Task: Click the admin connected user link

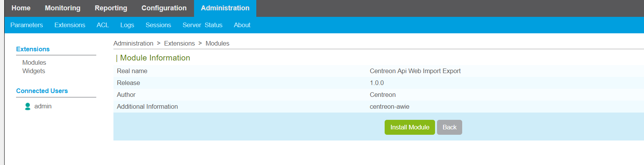Action: click(x=43, y=106)
